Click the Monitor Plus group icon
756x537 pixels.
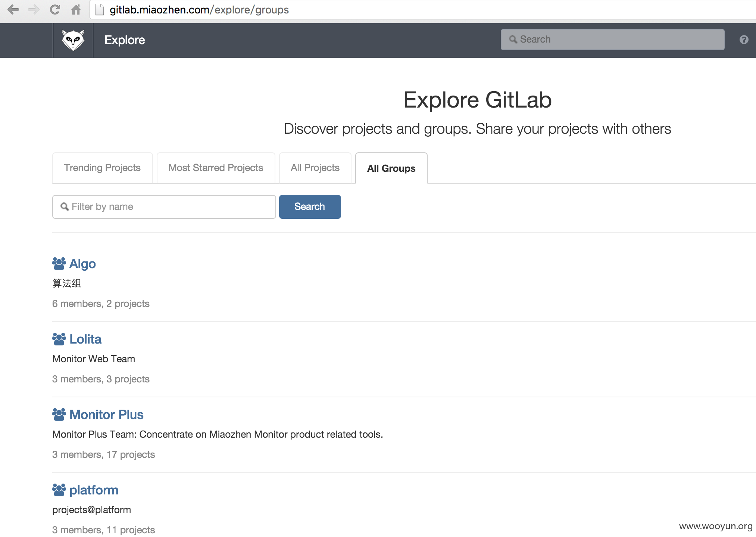tap(59, 415)
